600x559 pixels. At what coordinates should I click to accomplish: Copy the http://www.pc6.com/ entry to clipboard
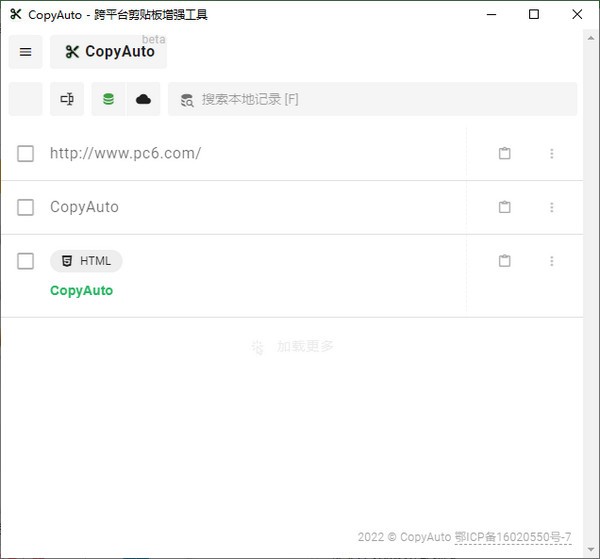[x=505, y=153]
